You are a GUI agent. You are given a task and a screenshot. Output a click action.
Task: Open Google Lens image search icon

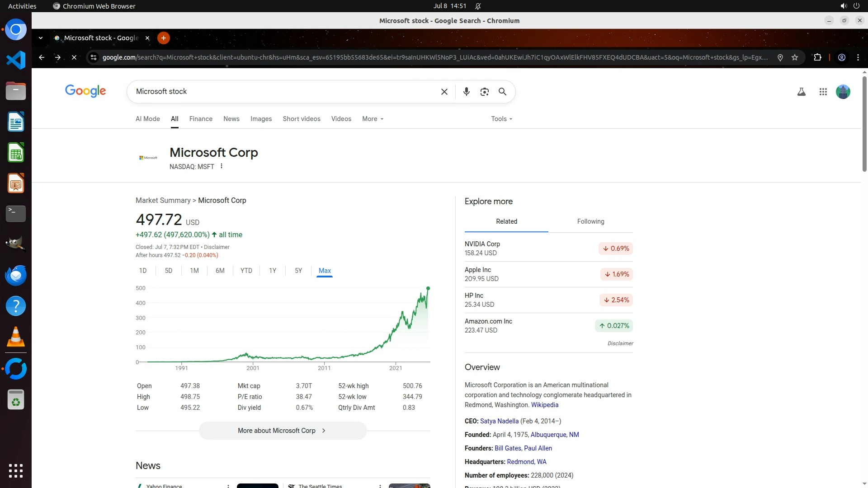484,92
